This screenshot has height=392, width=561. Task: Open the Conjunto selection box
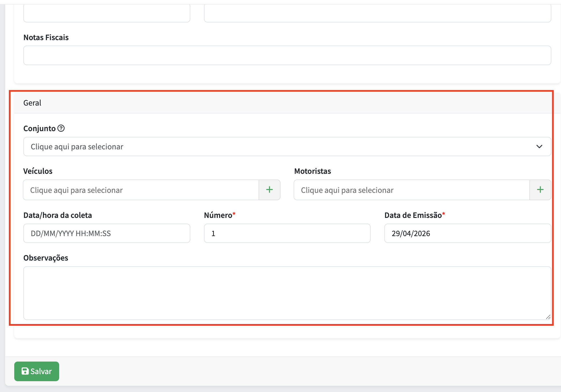(x=287, y=147)
